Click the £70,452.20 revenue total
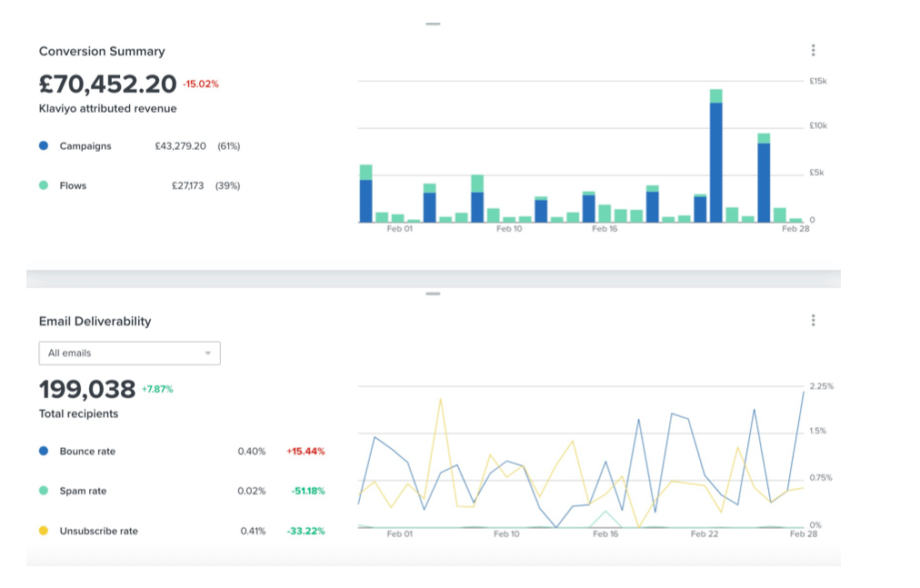 click(x=107, y=84)
